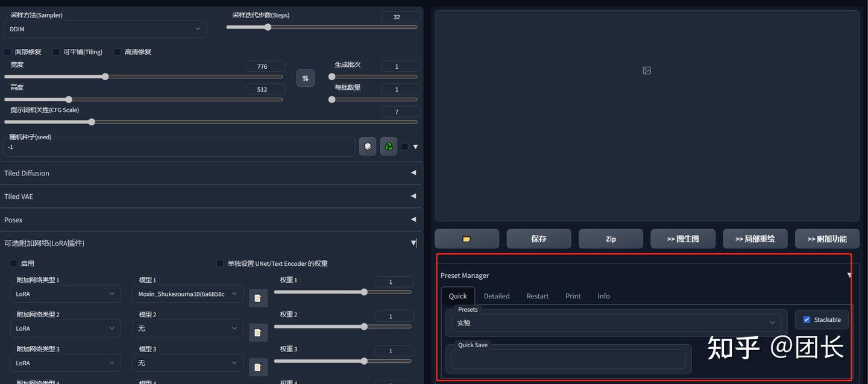Adjust the 生成批次 slider

[x=373, y=77]
